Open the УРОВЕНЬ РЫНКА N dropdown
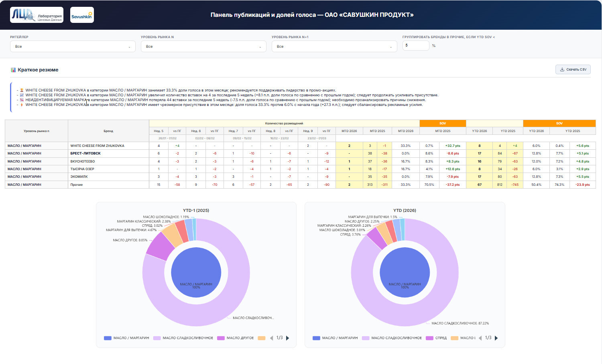602x364 pixels. (x=203, y=46)
